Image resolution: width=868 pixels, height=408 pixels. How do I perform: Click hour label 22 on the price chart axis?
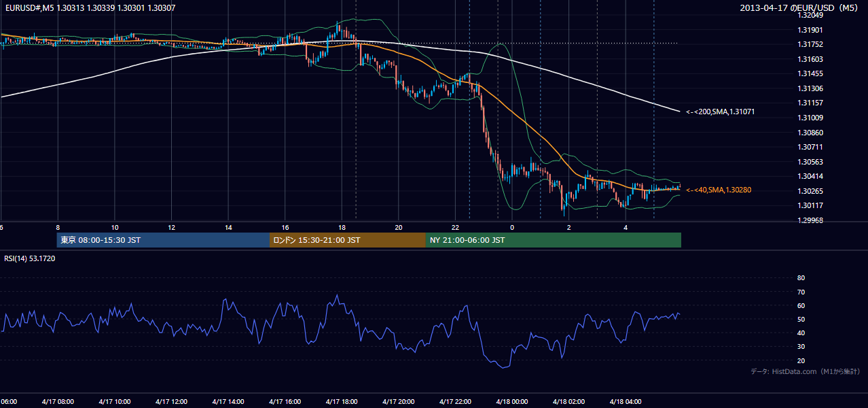coord(455,227)
